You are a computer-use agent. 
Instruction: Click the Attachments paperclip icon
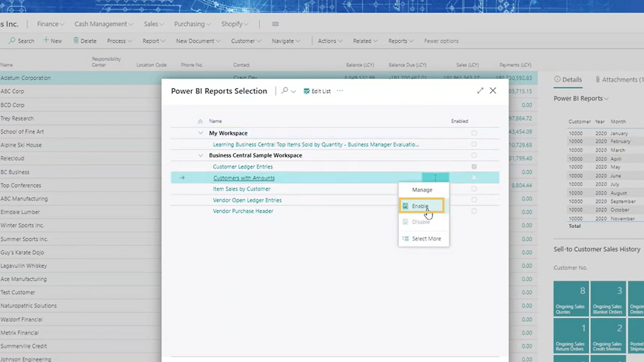click(597, 79)
